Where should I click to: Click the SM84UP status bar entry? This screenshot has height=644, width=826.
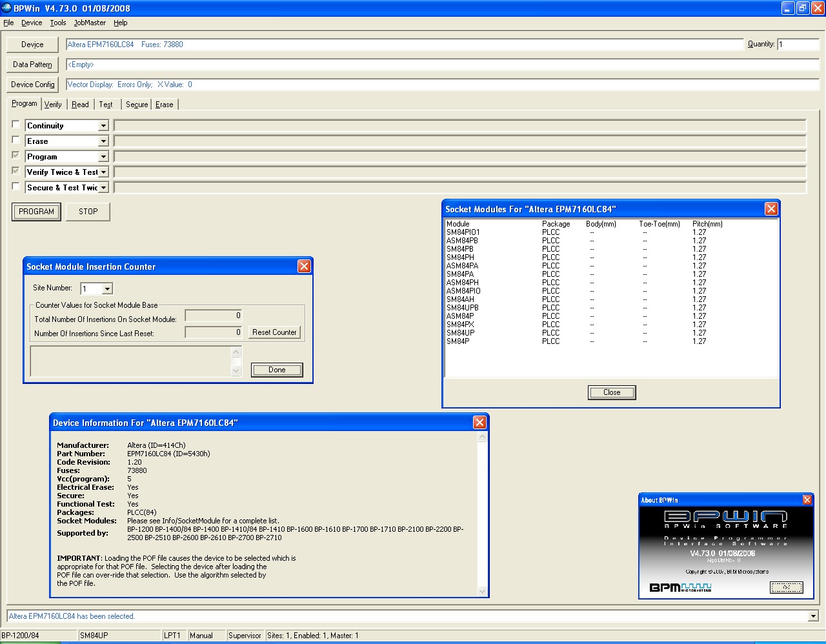coord(120,636)
